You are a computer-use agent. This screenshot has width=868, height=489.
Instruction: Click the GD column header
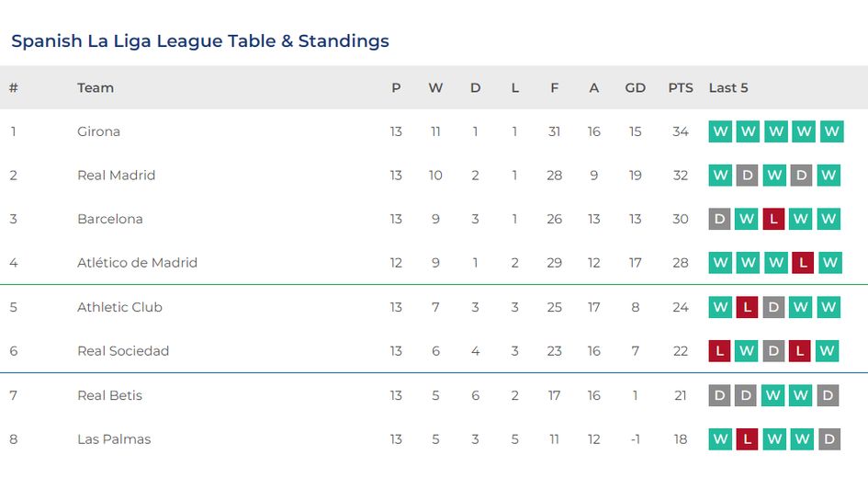(635, 88)
